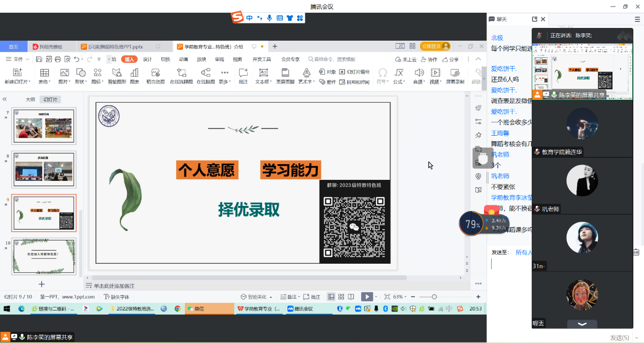644x343 pixels.
Task: Pop out the Tencent Meeting chat panel
Action: (x=535, y=19)
